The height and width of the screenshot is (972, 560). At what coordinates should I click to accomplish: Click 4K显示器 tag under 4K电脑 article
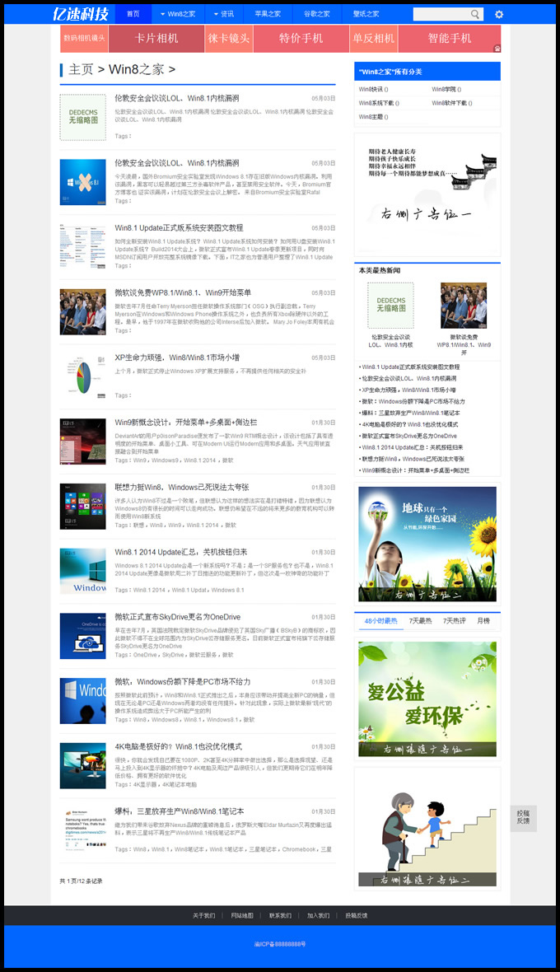(x=146, y=785)
